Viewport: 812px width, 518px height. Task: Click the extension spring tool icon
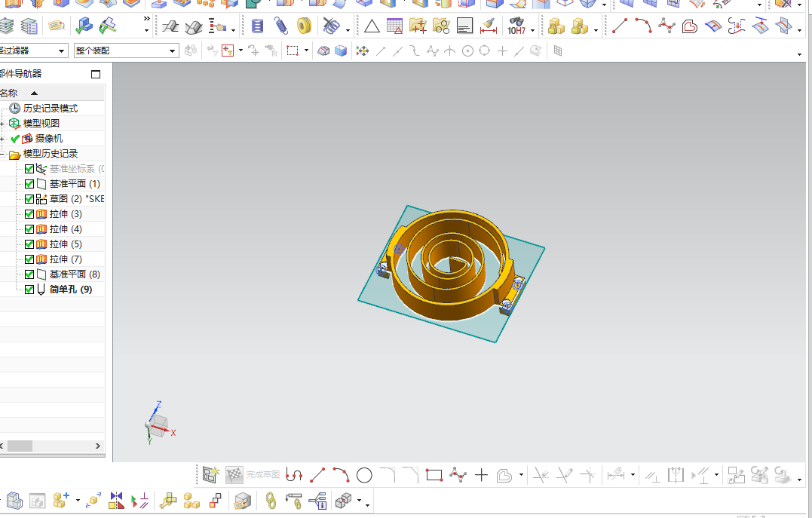click(x=280, y=26)
